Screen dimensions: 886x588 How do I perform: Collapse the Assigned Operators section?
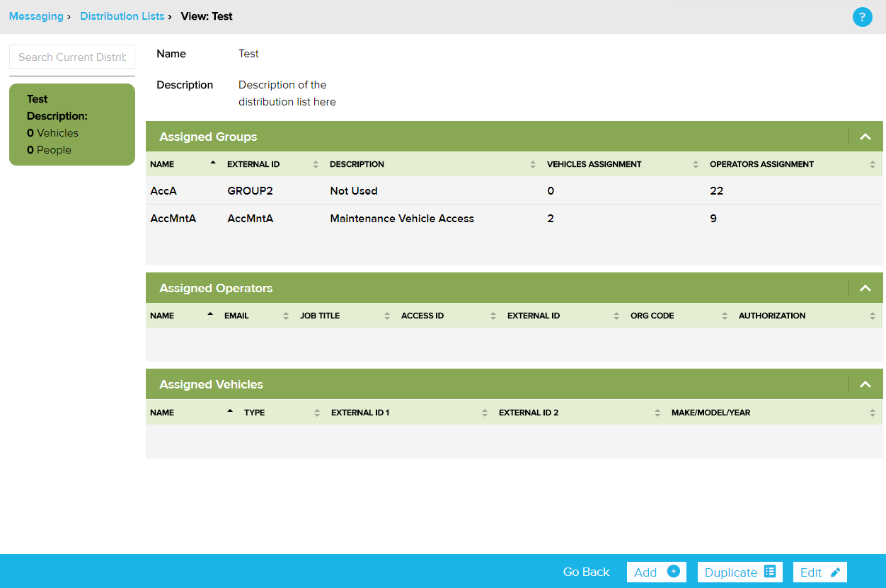(x=865, y=288)
